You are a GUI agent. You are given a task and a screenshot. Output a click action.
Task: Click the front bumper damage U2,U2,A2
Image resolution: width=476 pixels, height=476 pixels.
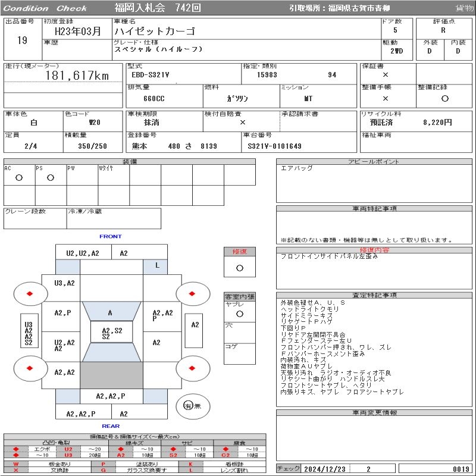(83, 253)
